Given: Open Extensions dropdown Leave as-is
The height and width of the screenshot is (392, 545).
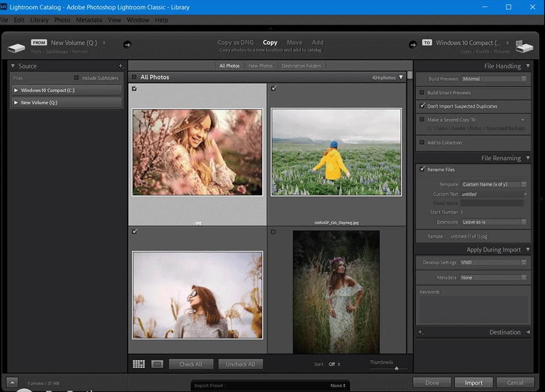Looking at the screenshot, I should (494, 222).
